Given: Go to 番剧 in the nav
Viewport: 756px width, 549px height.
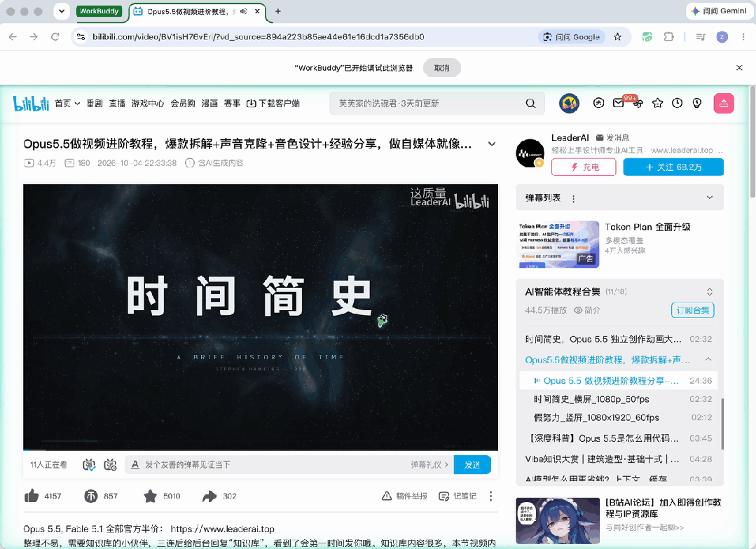Looking at the screenshot, I should [x=95, y=103].
